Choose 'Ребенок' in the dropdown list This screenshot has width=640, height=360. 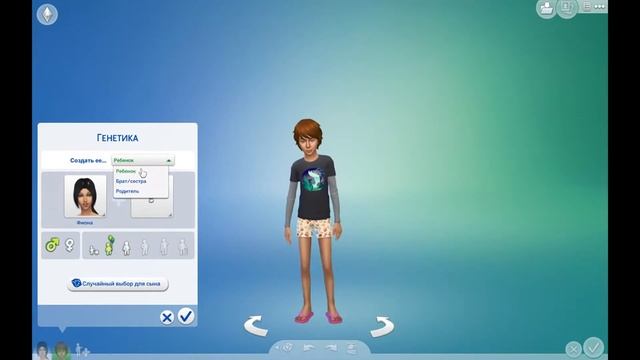(x=126, y=171)
